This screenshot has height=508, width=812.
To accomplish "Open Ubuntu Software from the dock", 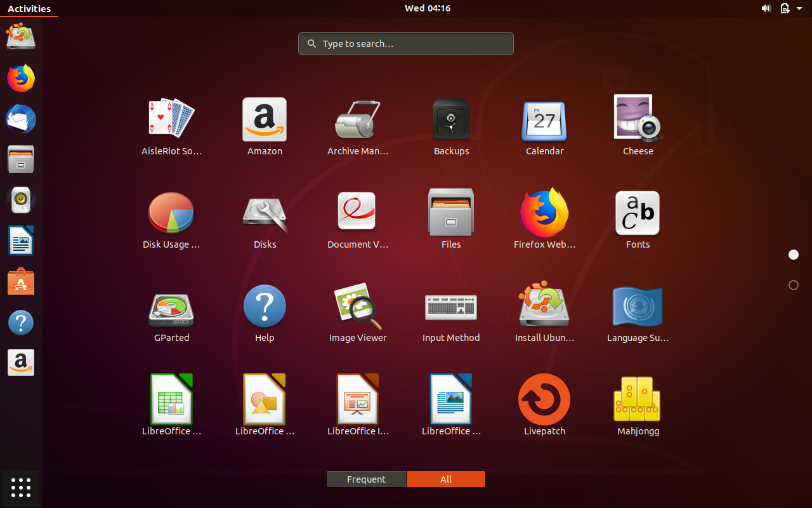I will coord(21,281).
